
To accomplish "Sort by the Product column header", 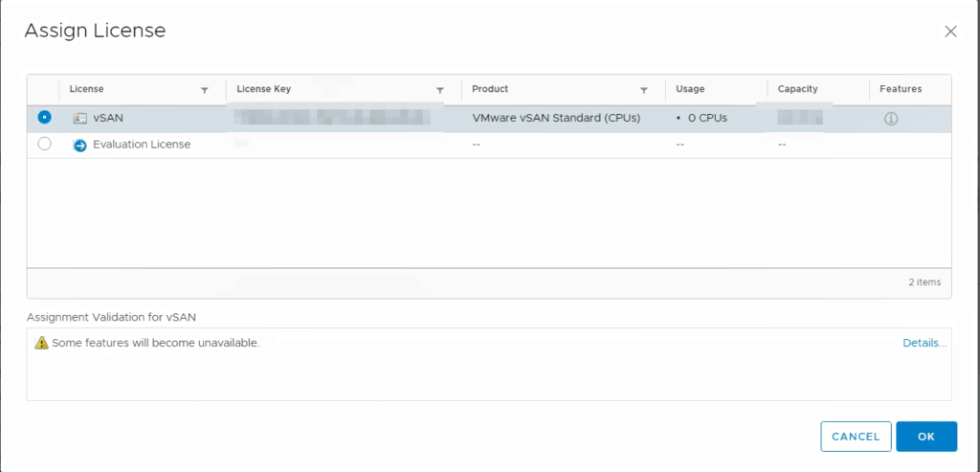I will pos(490,89).
